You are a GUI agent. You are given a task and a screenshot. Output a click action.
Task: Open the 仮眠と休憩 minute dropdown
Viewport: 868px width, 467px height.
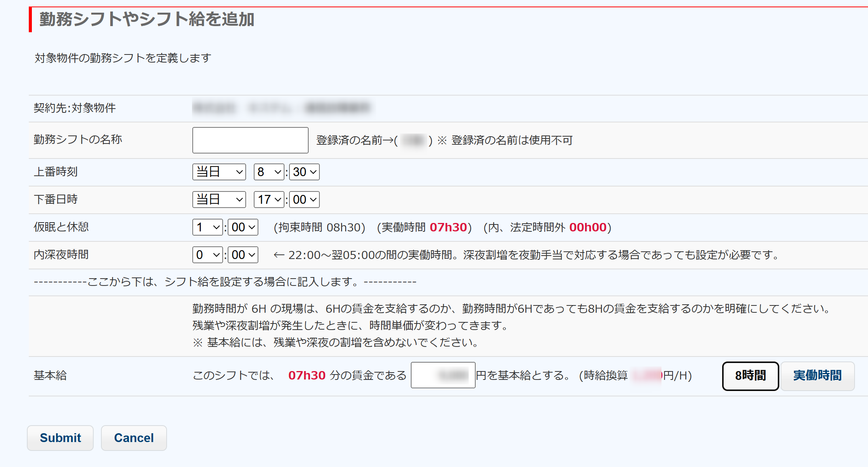pyautogui.click(x=243, y=227)
